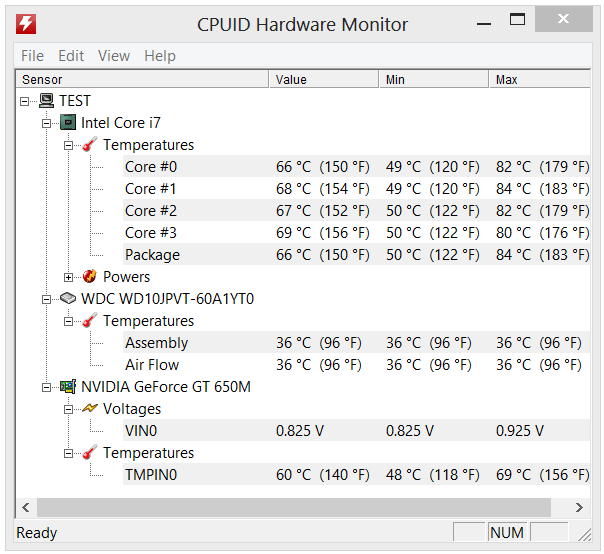
Task: Select the Air Flow row
Action: pyautogui.click(x=356, y=364)
